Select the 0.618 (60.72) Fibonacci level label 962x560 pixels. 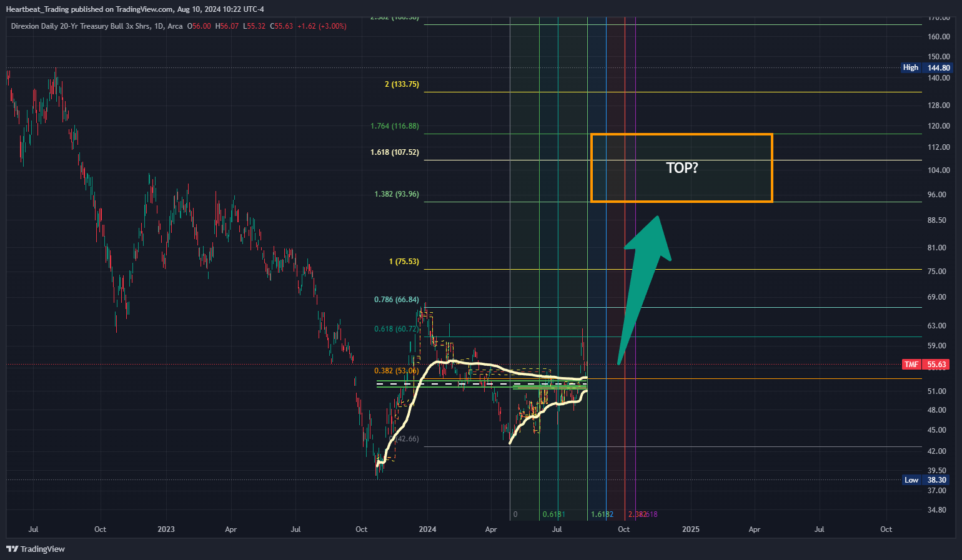(397, 329)
